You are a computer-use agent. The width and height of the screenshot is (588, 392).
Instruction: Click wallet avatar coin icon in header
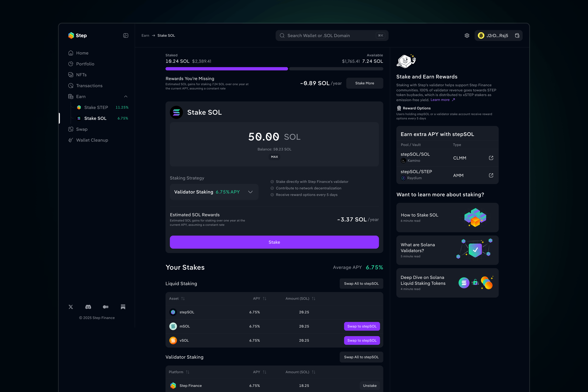tap(481, 35)
